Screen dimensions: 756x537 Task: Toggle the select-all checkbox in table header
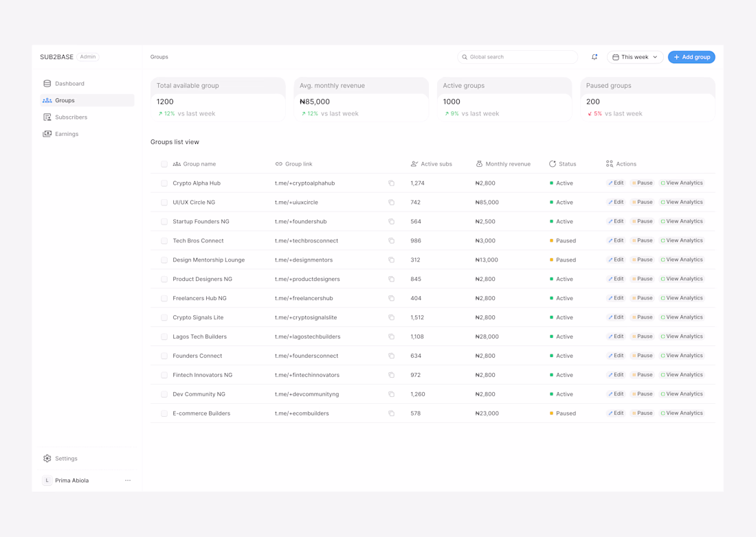[x=164, y=164]
